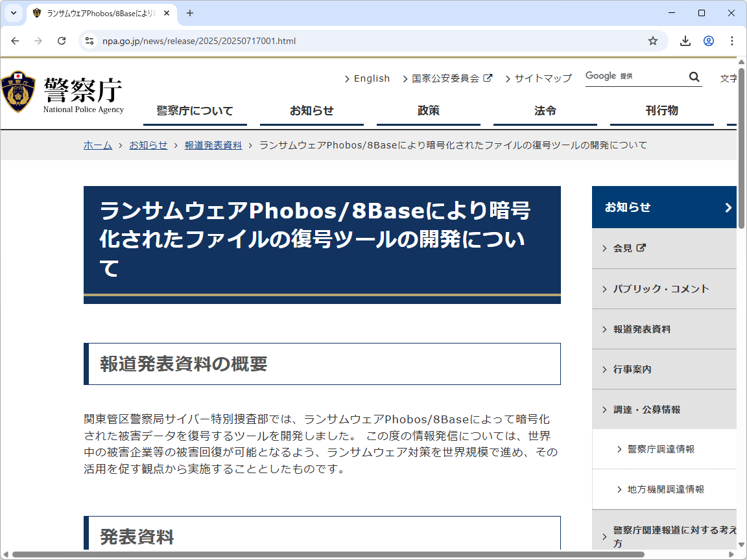The height and width of the screenshot is (560, 747).
Task: Open the サイトマップ page
Action: 543,78
